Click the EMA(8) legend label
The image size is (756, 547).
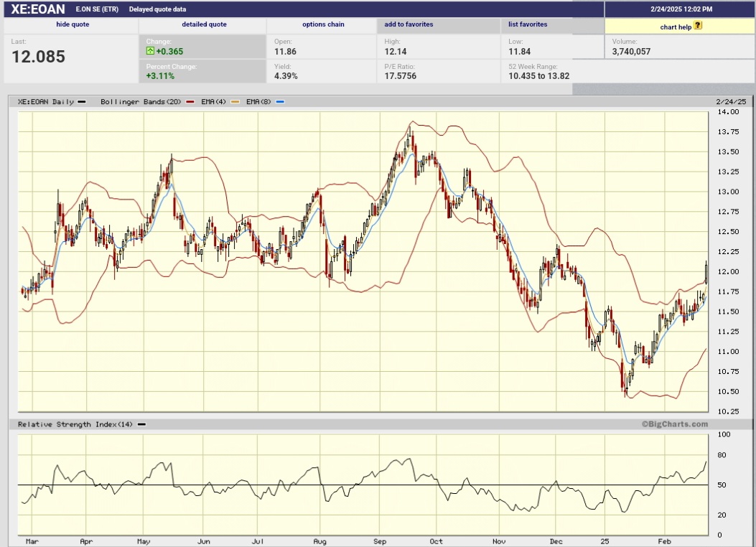(x=258, y=102)
